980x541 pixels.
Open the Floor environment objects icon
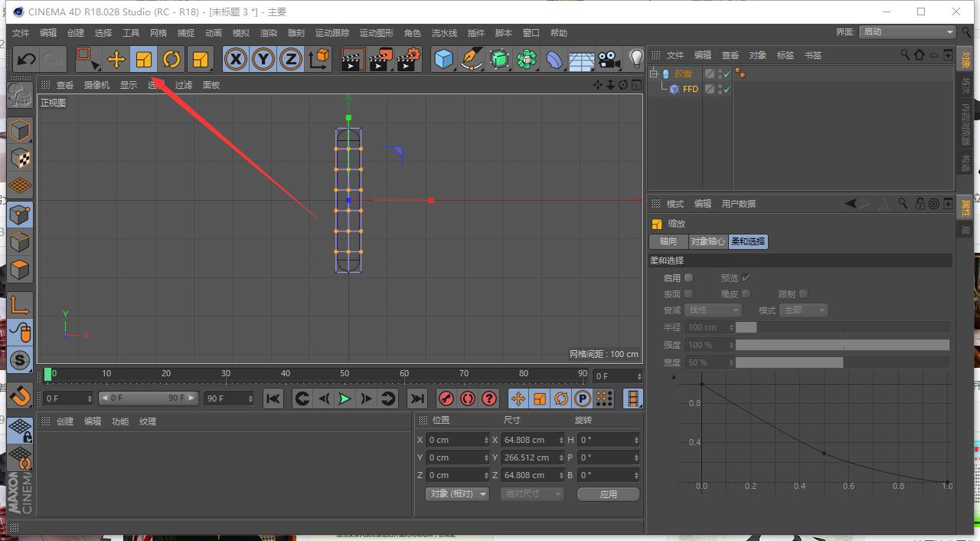tap(582, 59)
